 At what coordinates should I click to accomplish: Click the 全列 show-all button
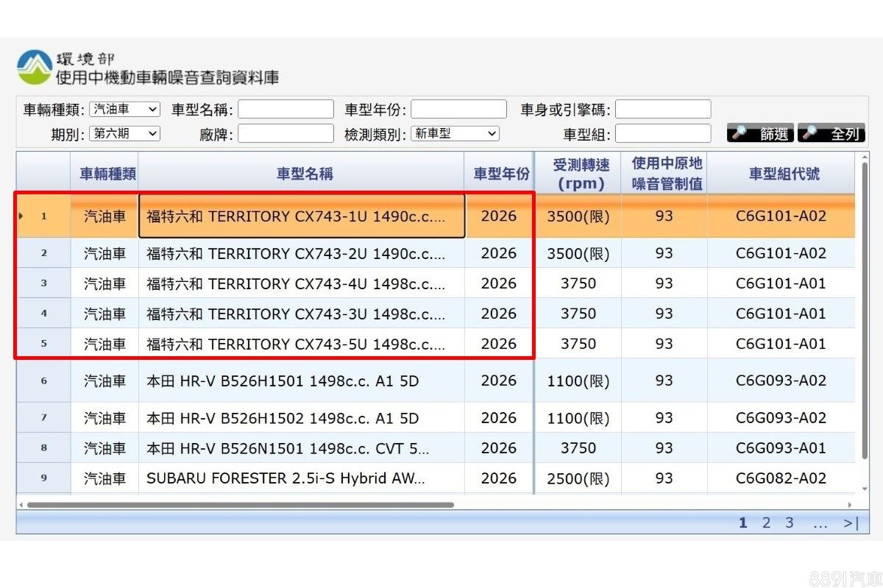coord(831,134)
